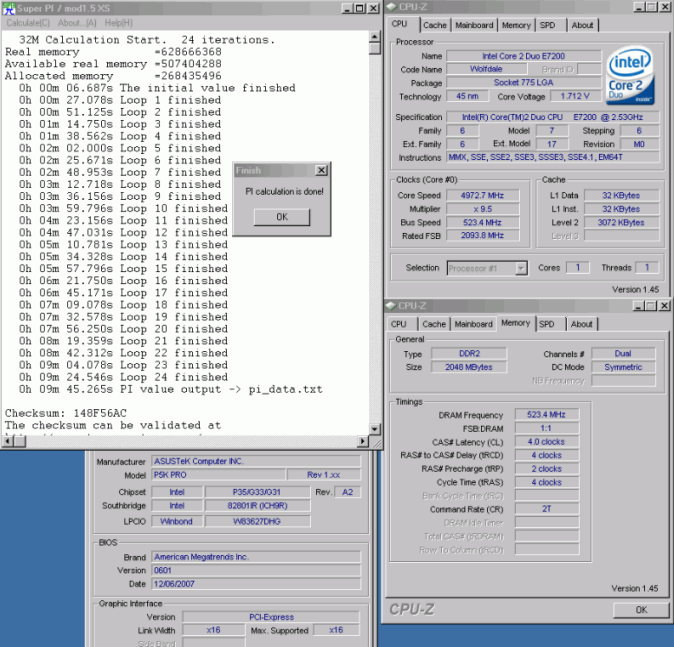Click the Socket 775 LGA package field
The image size is (674, 647).
click(523, 83)
